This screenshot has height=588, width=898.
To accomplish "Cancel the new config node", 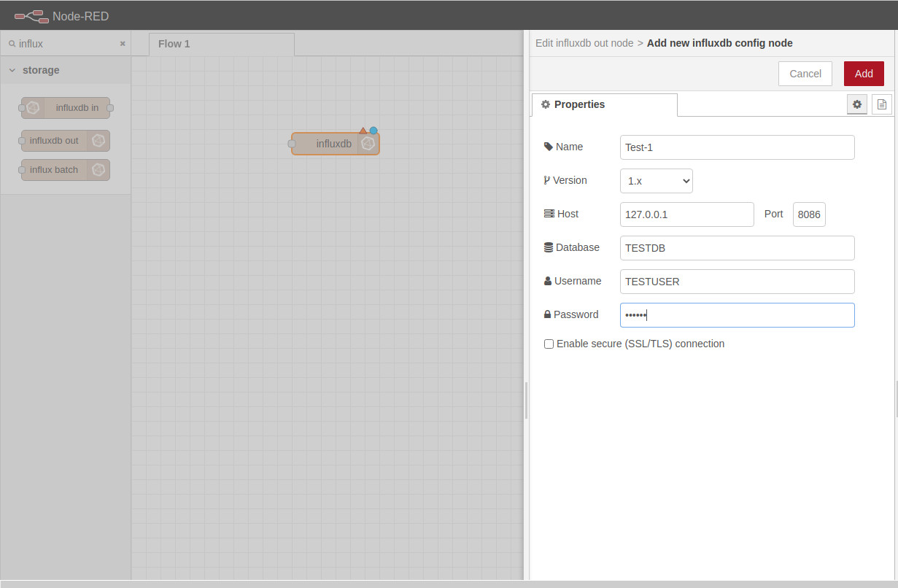I will 805,74.
